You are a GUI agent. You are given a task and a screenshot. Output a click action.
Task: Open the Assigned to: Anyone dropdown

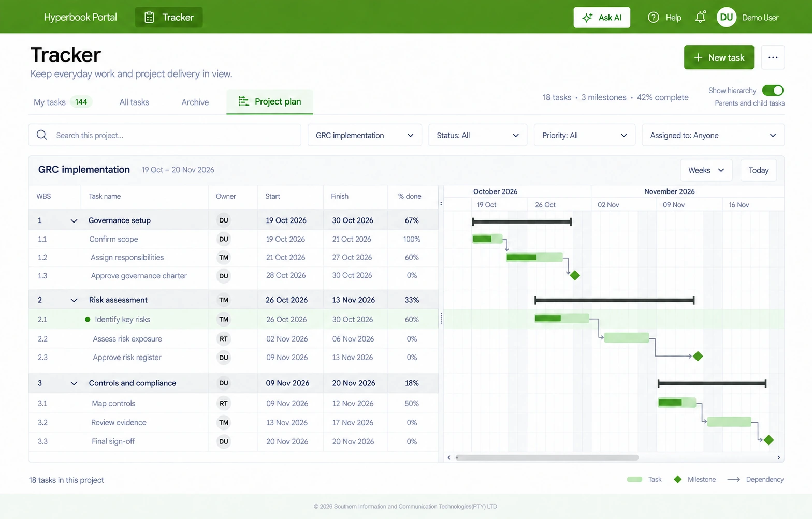coord(713,135)
